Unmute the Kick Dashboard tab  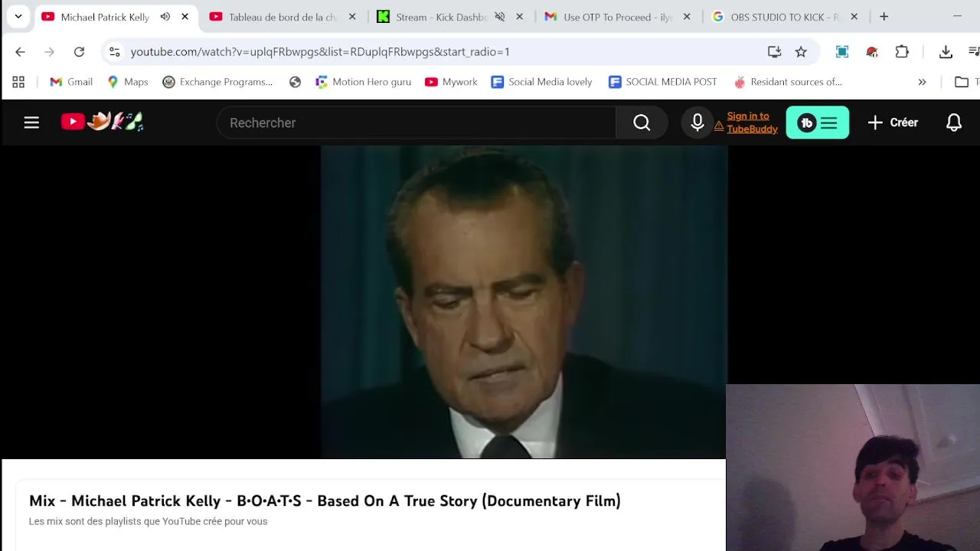(499, 17)
